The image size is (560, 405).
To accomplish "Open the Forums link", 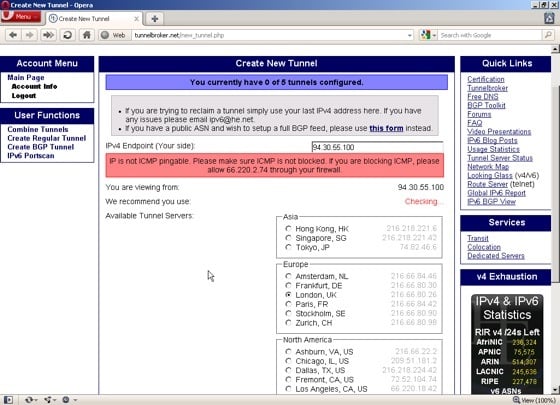I will [479, 114].
